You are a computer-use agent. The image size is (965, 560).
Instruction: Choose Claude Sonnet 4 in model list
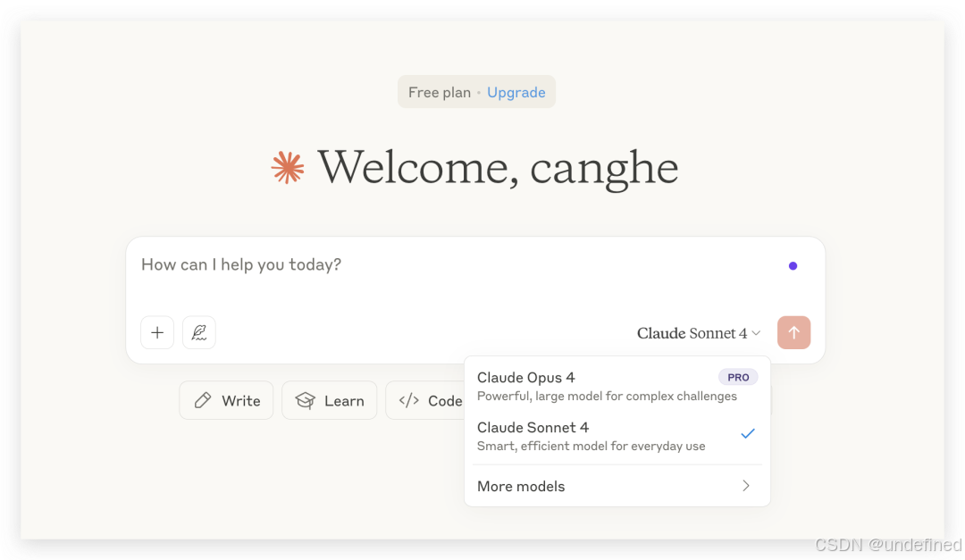pyautogui.click(x=617, y=436)
